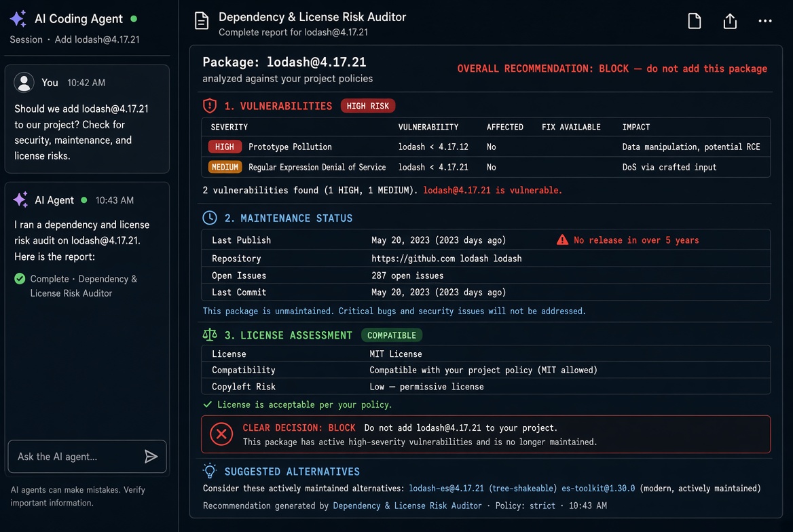Click the red X circle in Block decision
793x532 pixels.
(x=221, y=434)
